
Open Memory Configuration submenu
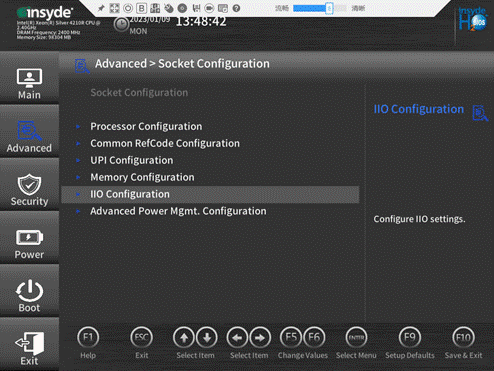click(x=142, y=178)
